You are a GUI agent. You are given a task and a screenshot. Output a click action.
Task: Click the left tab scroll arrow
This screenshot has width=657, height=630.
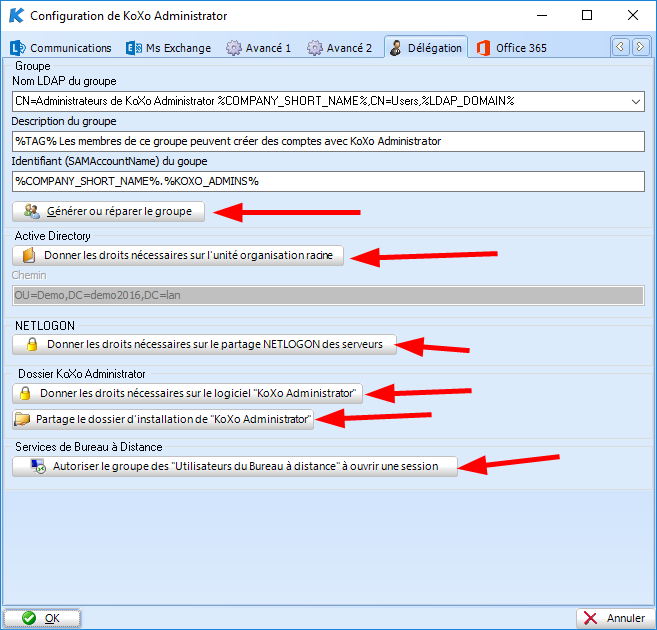coord(621,46)
